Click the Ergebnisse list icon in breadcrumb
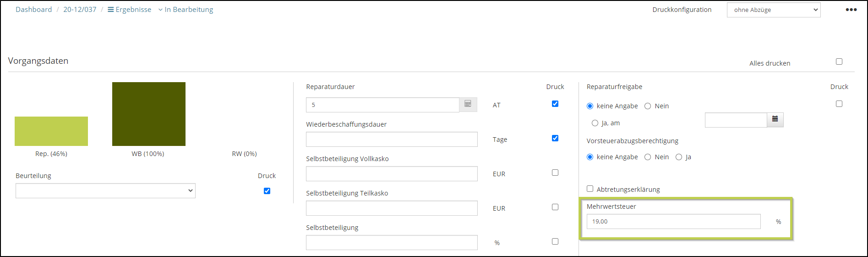Screen dimensions: 868x257 point(110,10)
